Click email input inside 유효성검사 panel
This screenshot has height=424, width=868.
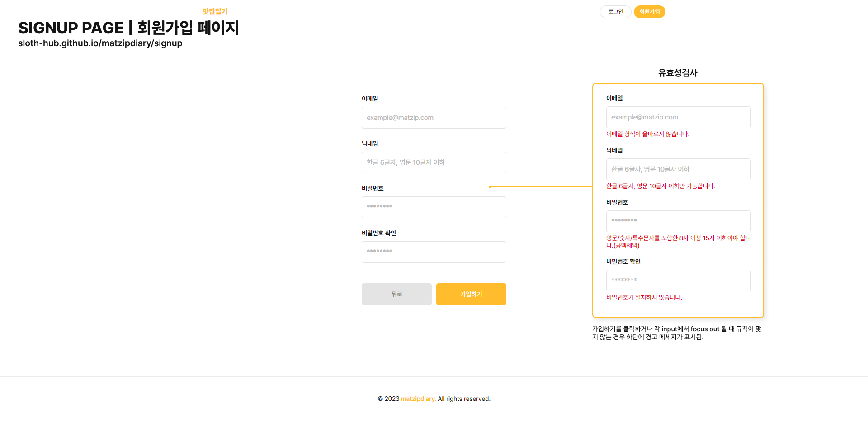[x=678, y=117]
